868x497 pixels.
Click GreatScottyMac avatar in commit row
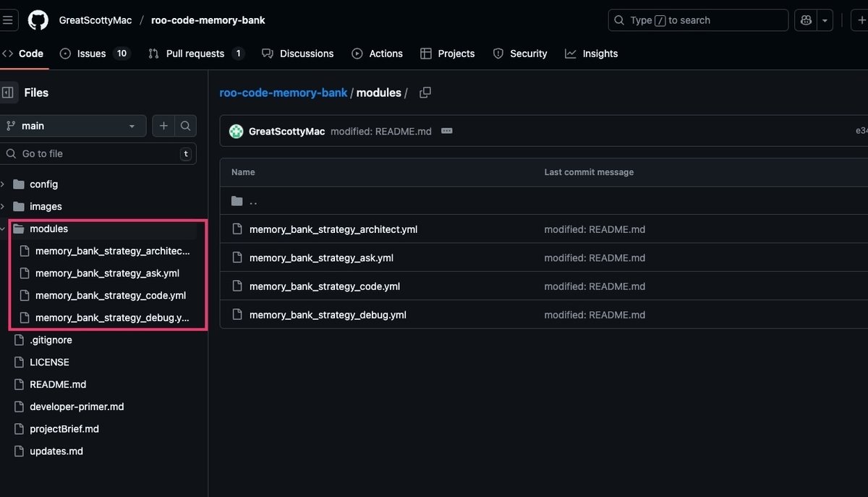point(236,131)
